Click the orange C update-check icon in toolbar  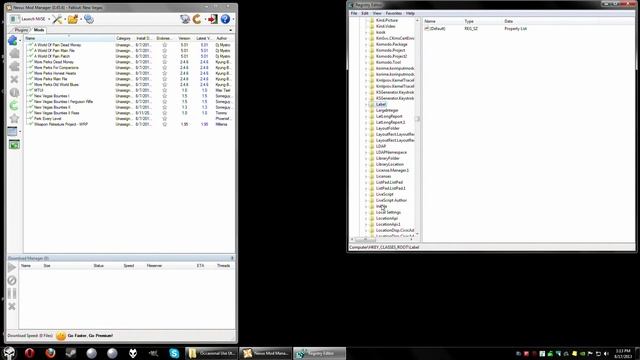(x=197, y=19)
